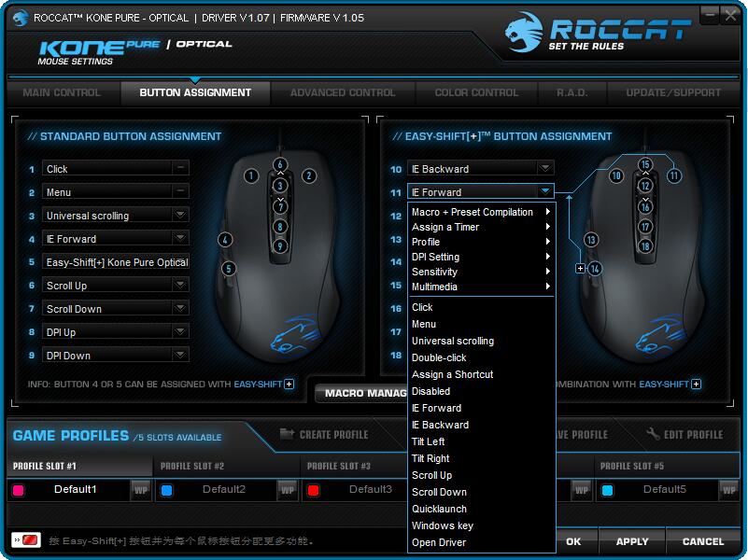Click the button 1 Click assignment field
The width and height of the screenshot is (748, 560).
coord(116,168)
